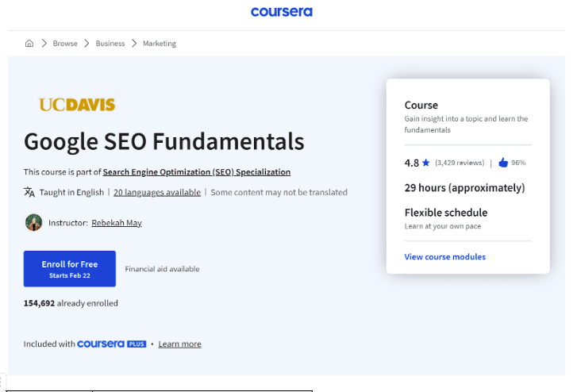Open the Business breadcrumb link
This screenshot has height=392, width=577.
110,44
